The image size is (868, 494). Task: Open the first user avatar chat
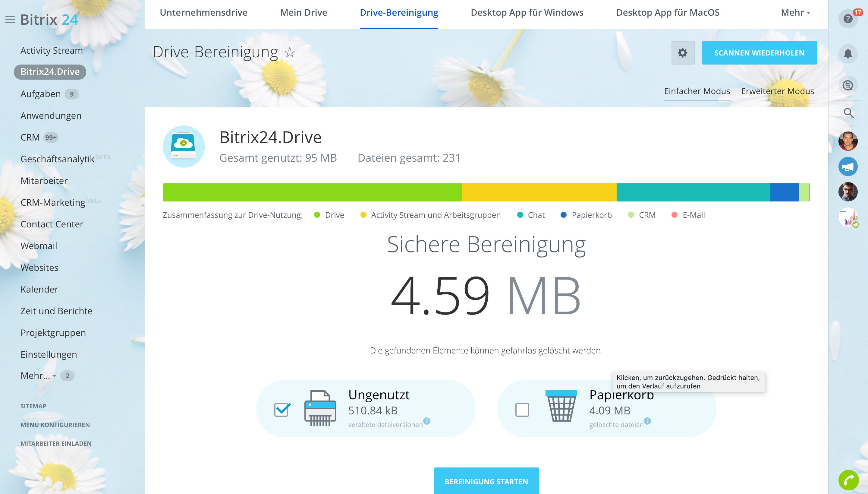click(848, 141)
